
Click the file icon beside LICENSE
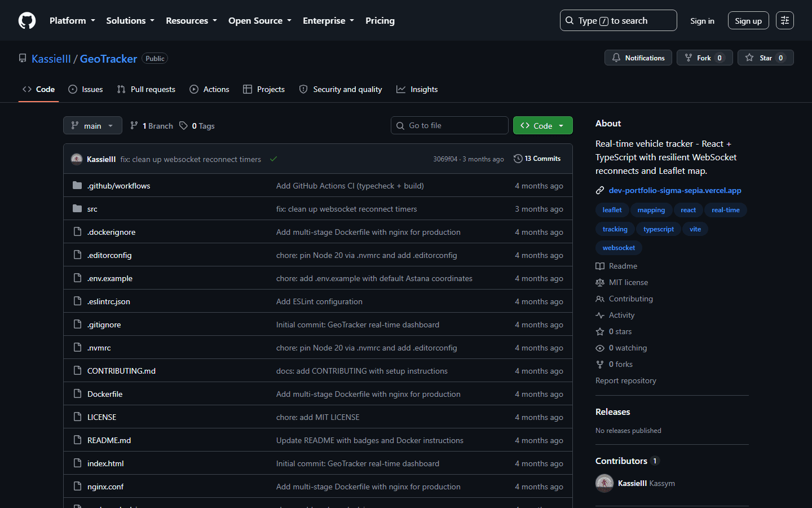pos(77,417)
